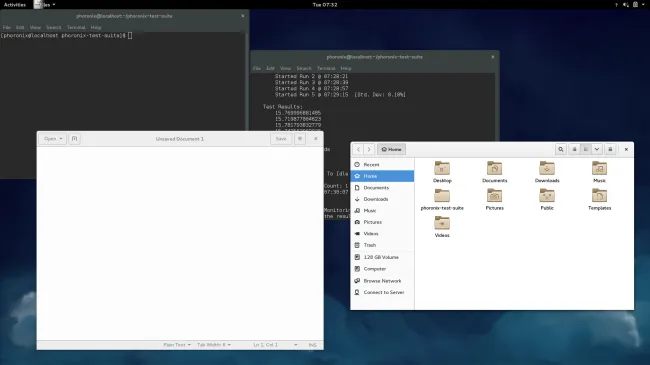Viewport: 650px width, 365px height.
Task: Click the search icon in Files toolbar
Action: tap(560, 149)
